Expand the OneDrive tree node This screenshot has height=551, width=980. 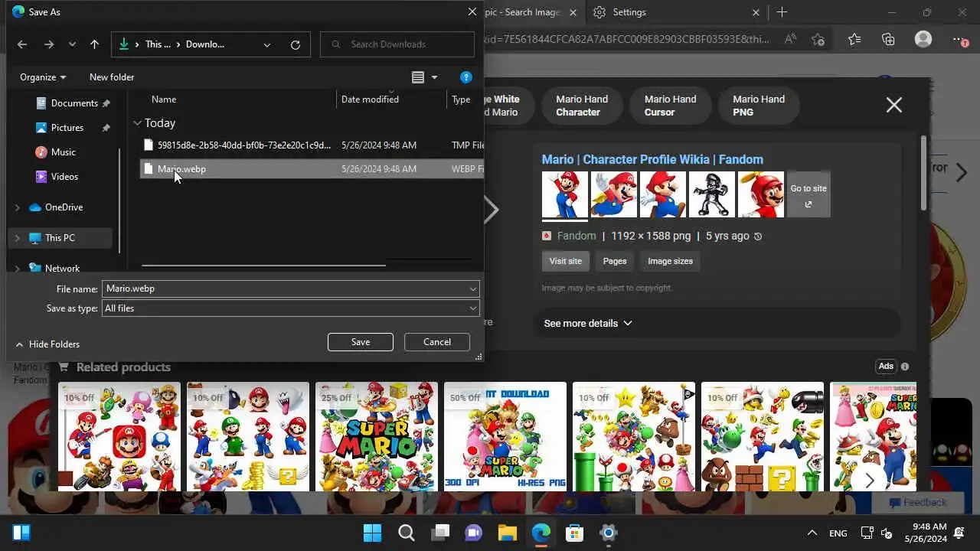[18, 207]
